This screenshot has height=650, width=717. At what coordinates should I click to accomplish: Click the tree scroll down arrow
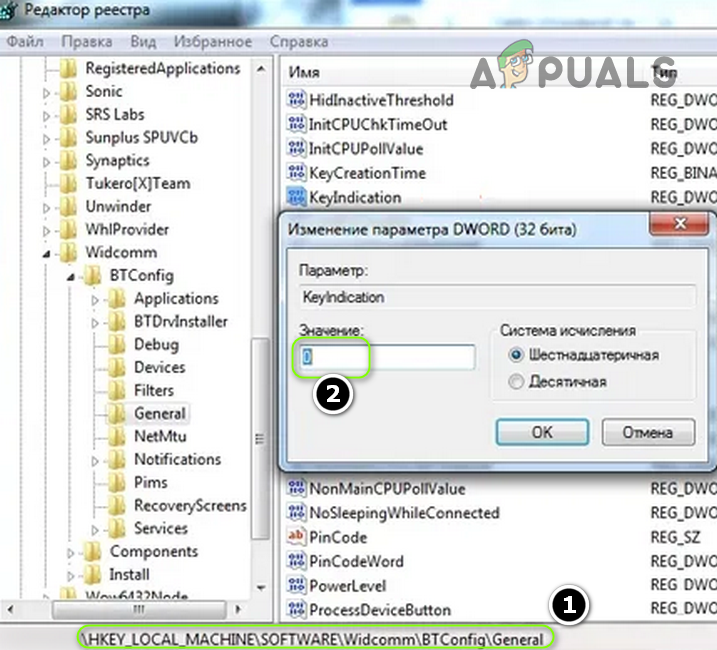coord(261,587)
